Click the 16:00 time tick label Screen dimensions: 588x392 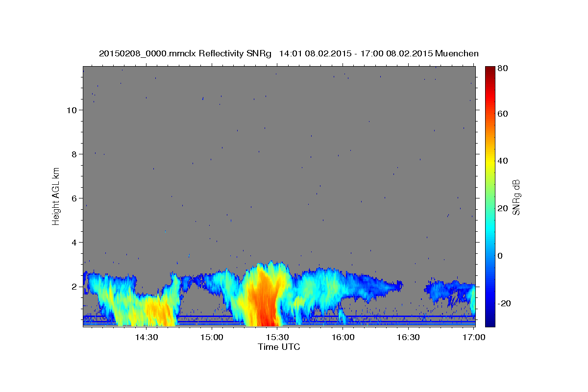click(x=343, y=337)
